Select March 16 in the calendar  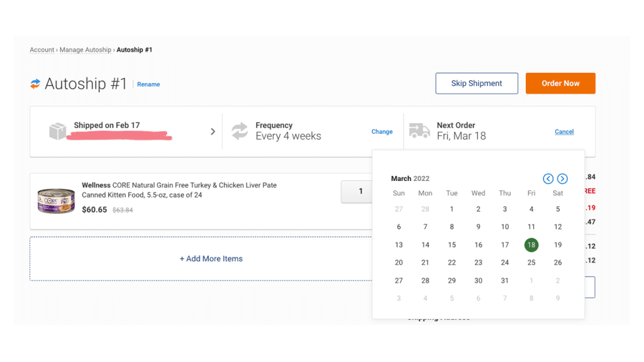pyautogui.click(x=478, y=244)
